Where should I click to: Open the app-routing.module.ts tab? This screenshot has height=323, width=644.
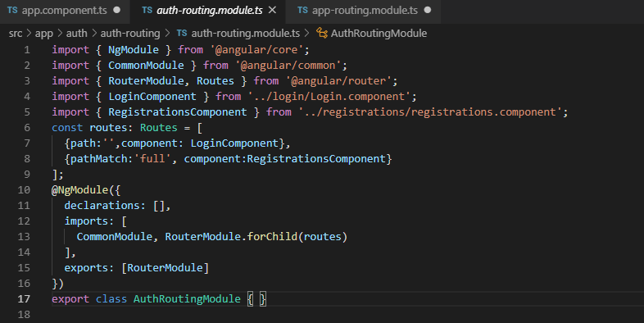(x=365, y=11)
